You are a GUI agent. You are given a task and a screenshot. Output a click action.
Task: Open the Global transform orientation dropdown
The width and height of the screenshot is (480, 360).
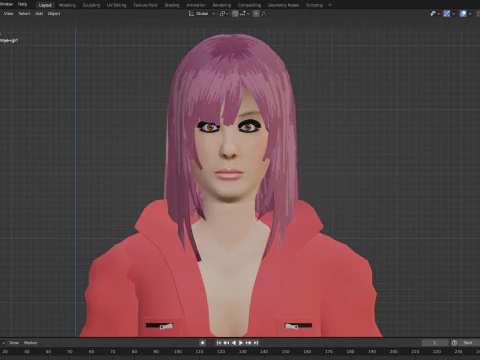tap(202, 14)
